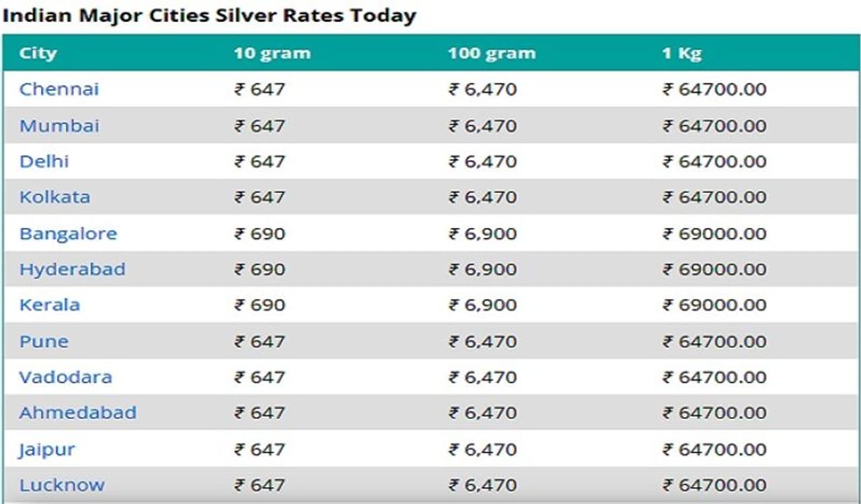The image size is (861, 504).
Task: Select the Lucknow city link
Action: [x=62, y=485]
